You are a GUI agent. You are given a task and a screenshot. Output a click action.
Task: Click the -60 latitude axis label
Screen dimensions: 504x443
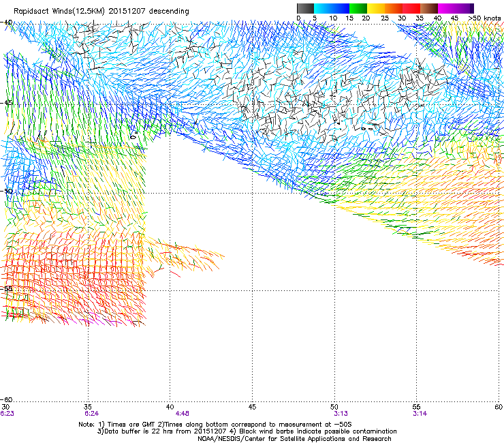tap(6, 400)
